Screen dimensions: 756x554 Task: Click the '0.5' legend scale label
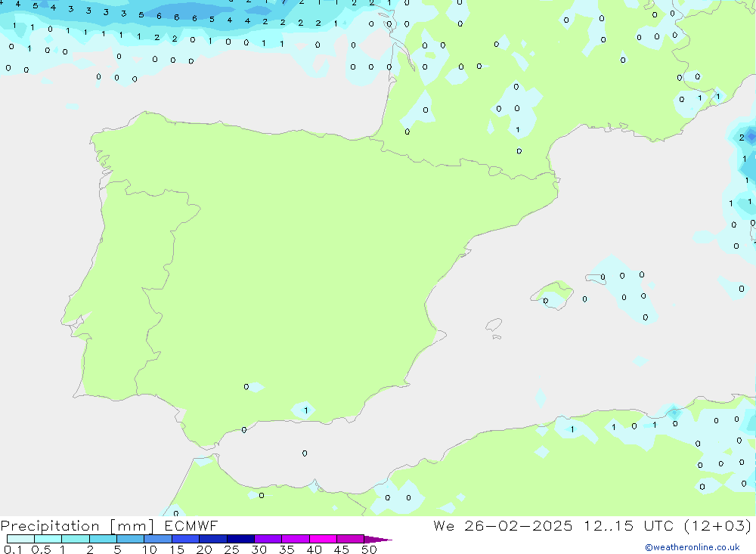click(x=41, y=549)
